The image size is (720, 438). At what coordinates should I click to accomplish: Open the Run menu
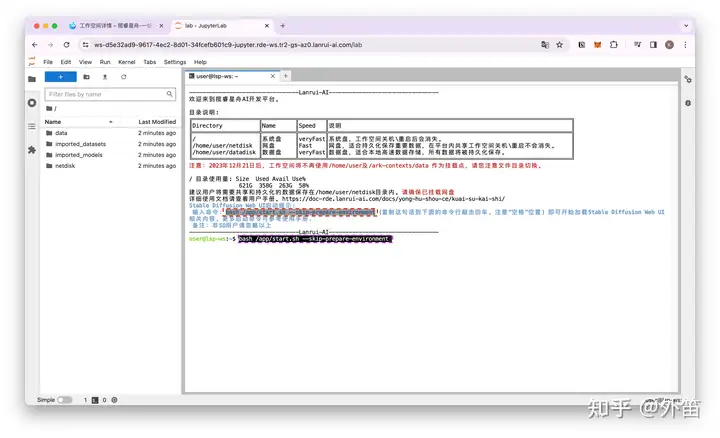coord(105,62)
